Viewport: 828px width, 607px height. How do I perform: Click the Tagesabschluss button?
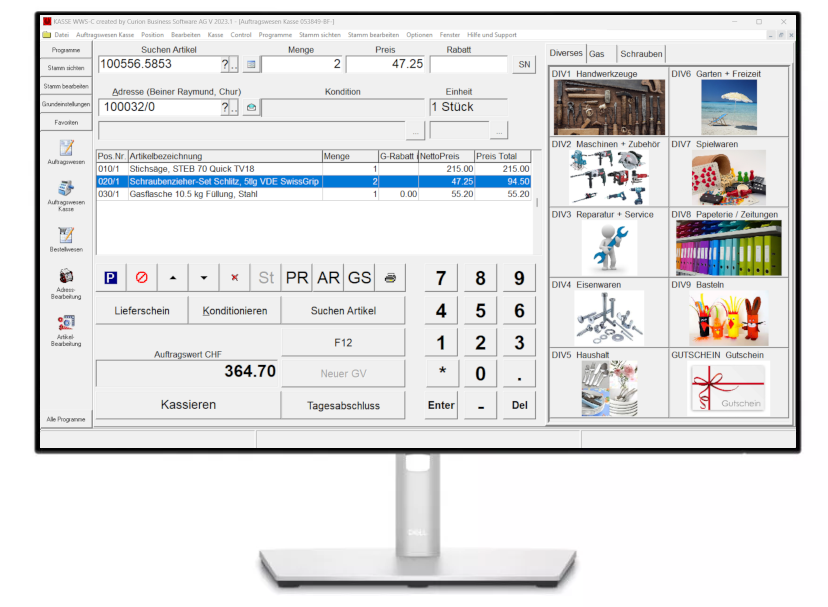pos(343,405)
